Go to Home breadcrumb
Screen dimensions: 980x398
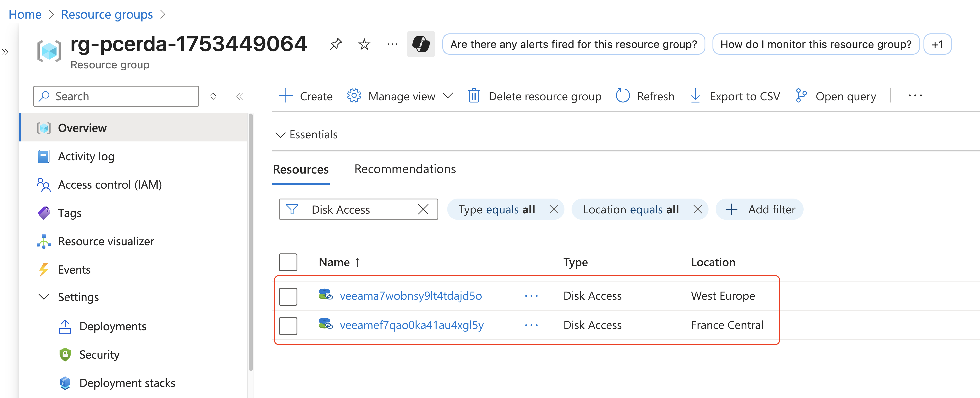25,14
